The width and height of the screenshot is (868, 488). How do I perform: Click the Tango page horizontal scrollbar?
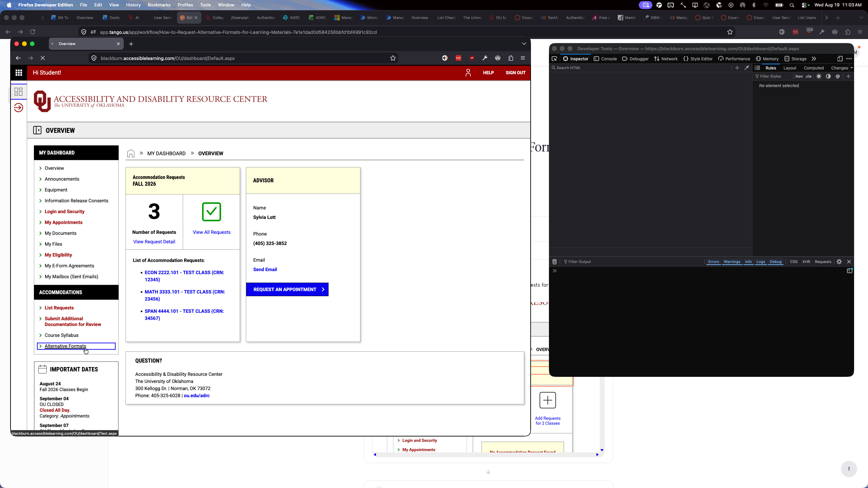[486, 455]
